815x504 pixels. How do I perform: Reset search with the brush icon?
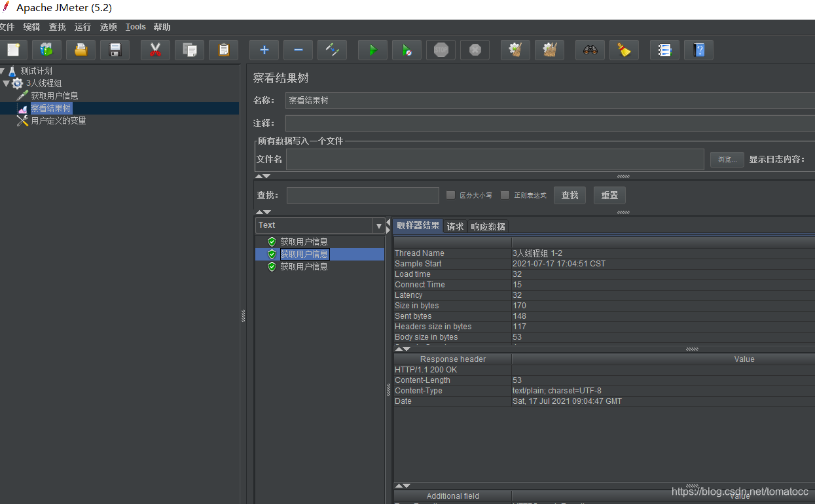coord(624,50)
